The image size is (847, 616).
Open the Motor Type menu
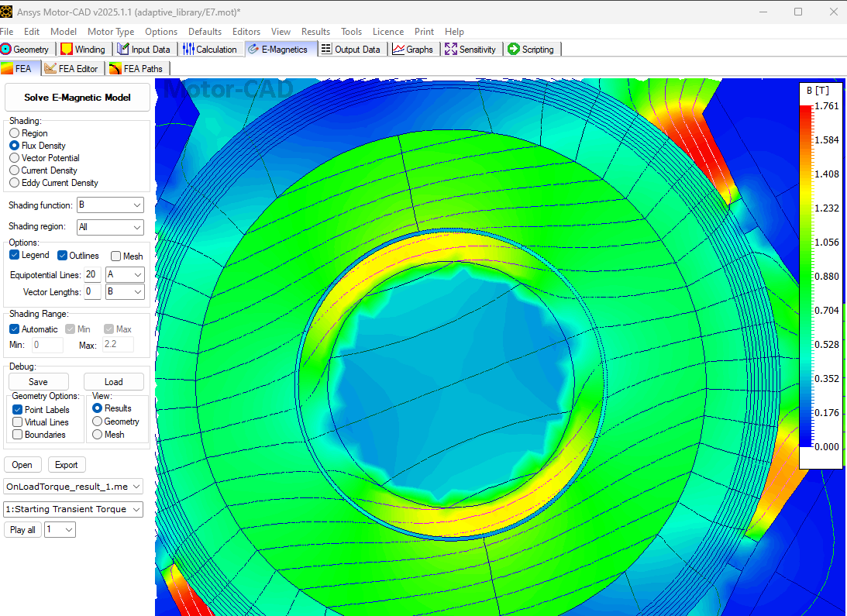click(x=111, y=32)
